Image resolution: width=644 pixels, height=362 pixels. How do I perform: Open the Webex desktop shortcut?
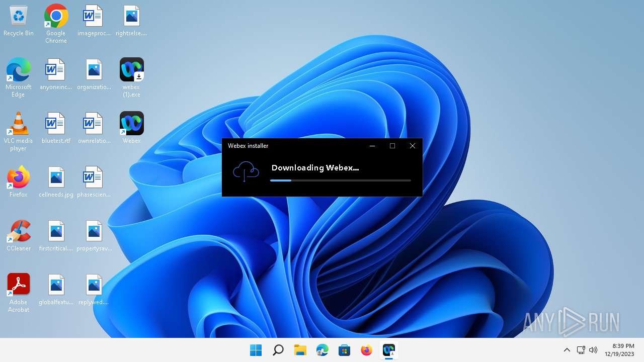[131, 128]
